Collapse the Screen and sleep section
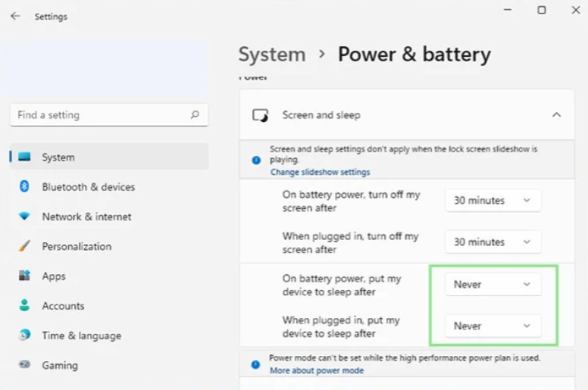Viewport: 588px width, 390px height. point(556,115)
